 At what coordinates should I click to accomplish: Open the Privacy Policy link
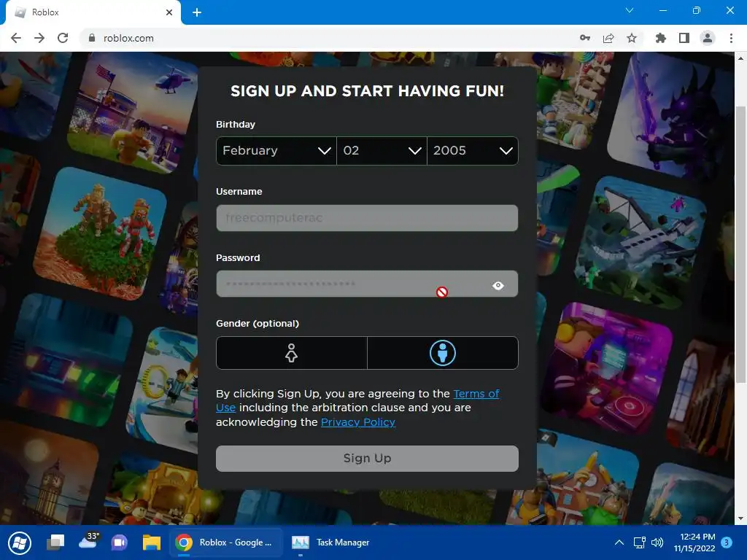[x=357, y=422]
